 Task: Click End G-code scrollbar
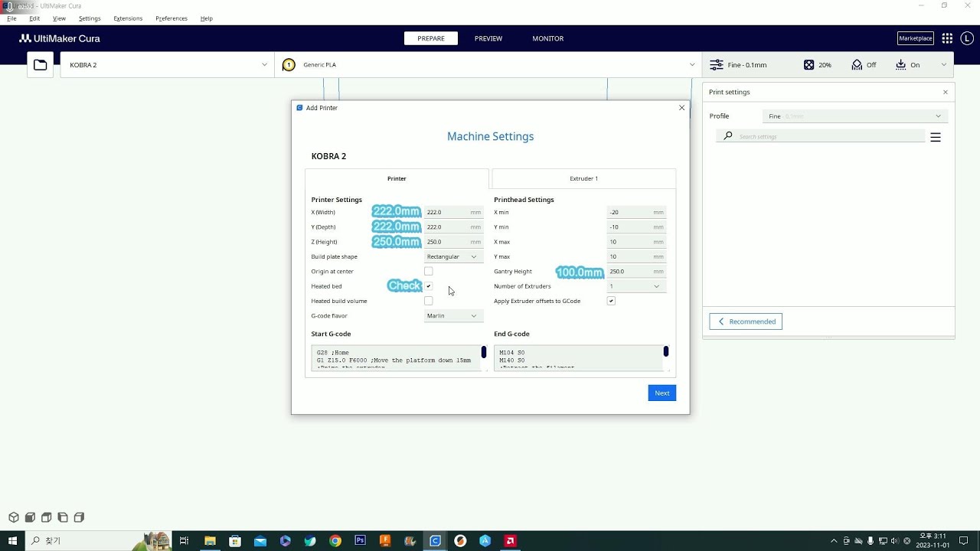coord(666,351)
